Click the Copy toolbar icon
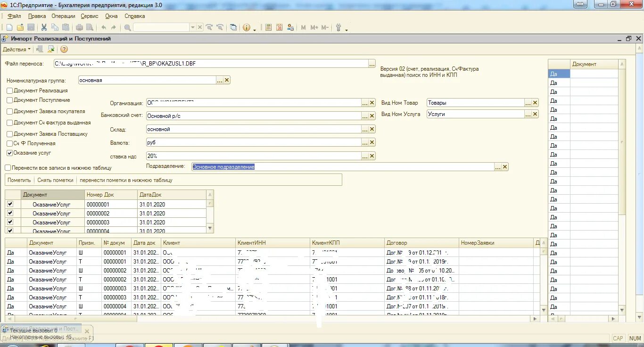Viewport: 644px width, 347px height. 55,28
